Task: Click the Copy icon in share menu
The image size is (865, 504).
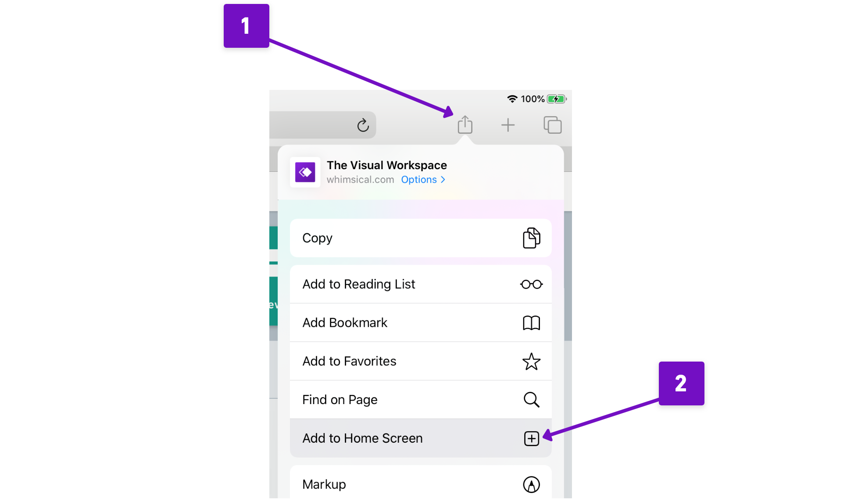Action: (531, 238)
